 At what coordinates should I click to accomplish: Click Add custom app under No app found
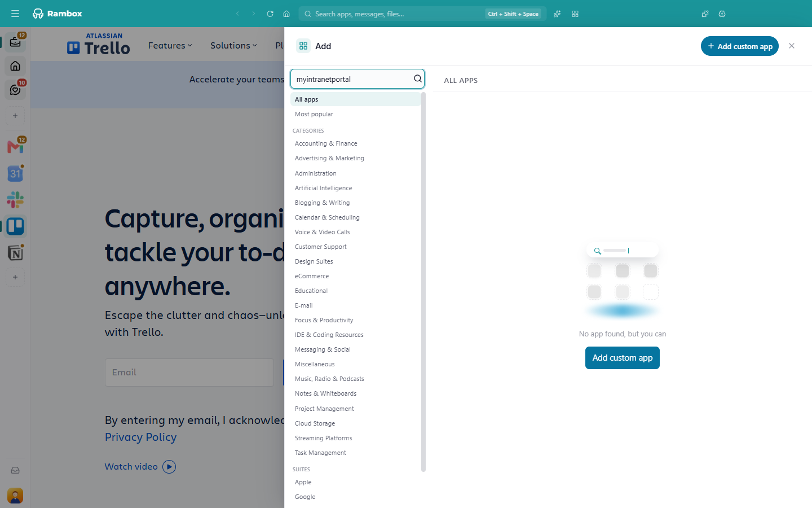pos(623,358)
